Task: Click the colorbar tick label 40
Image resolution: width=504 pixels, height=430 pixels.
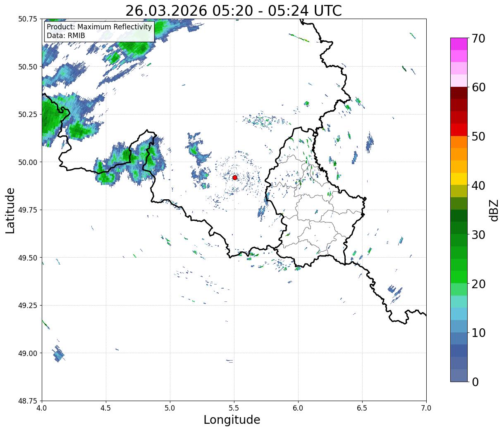Action: pos(478,186)
